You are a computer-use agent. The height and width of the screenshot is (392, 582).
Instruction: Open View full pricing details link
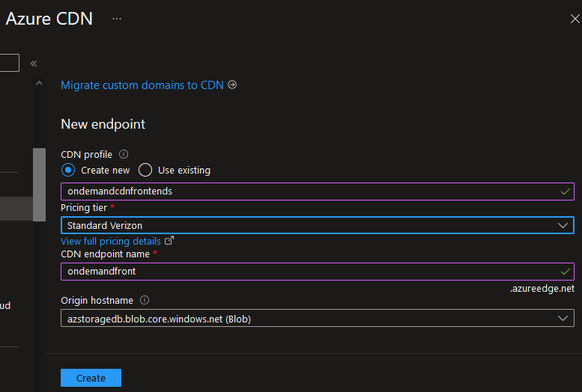pos(111,241)
